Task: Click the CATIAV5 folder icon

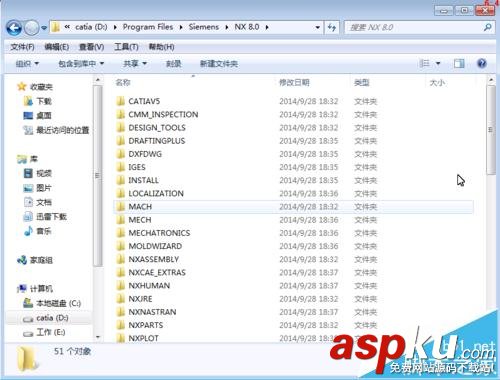Action: click(x=121, y=101)
